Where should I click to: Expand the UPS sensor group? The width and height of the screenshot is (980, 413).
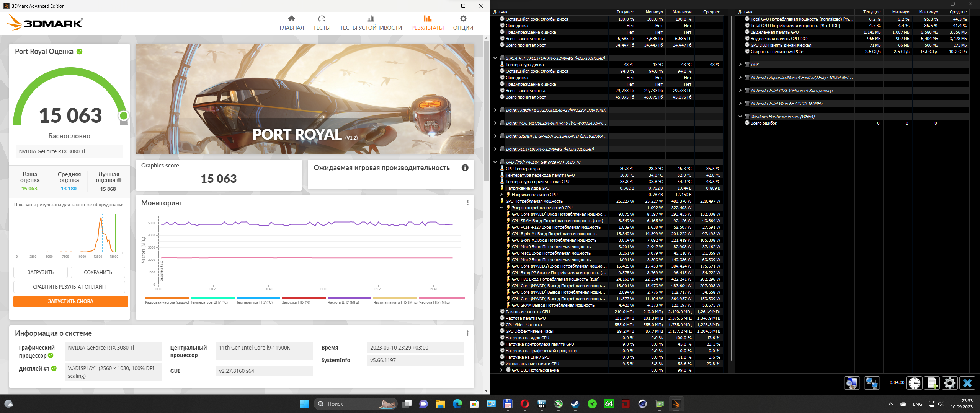(740, 65)
